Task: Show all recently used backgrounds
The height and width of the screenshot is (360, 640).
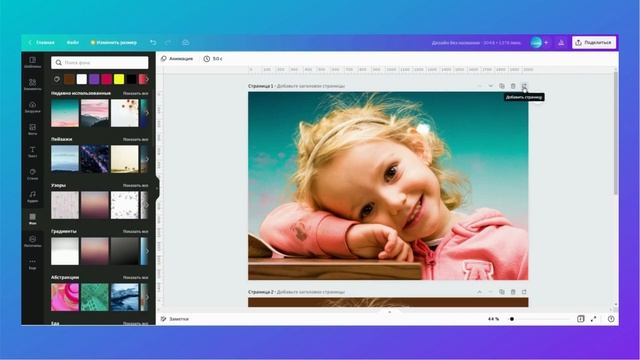Action: click(136, 93)
